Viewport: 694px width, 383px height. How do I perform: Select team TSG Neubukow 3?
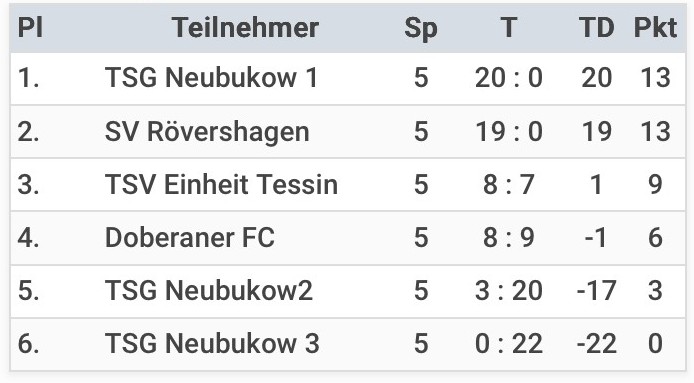212,344
